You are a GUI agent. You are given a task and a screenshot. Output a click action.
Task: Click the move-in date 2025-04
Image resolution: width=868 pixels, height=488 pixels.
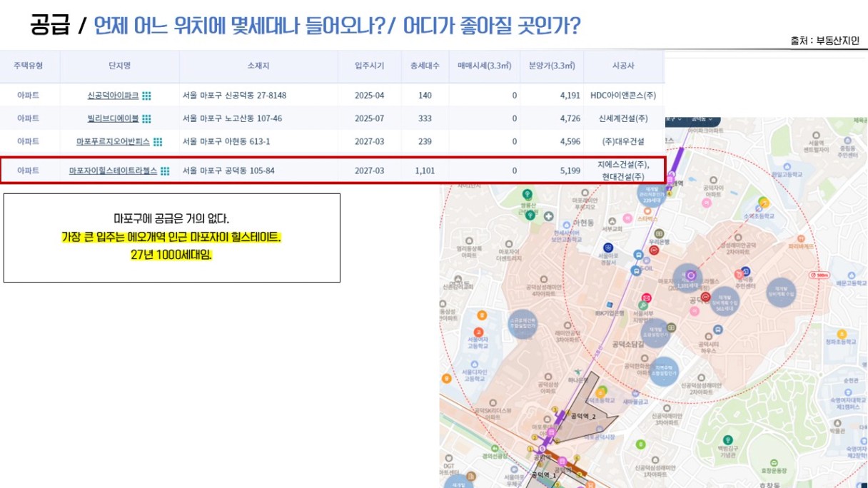[369, 96]
